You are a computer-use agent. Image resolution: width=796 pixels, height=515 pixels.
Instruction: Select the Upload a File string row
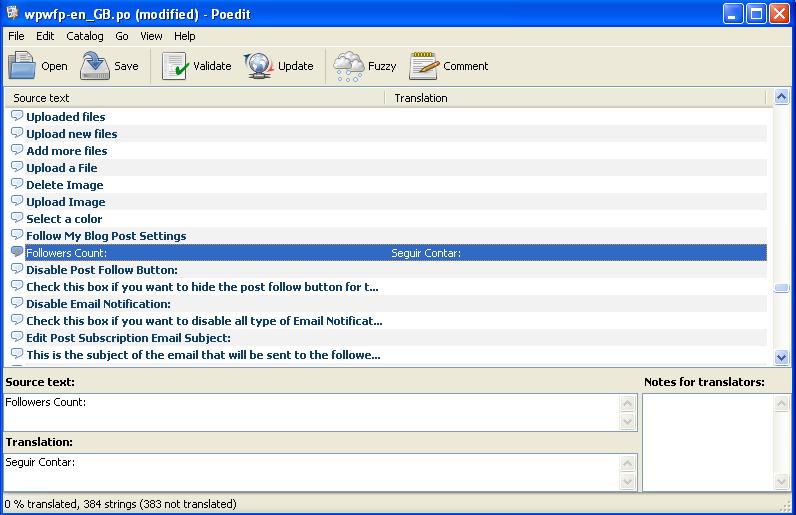(62, 168)
